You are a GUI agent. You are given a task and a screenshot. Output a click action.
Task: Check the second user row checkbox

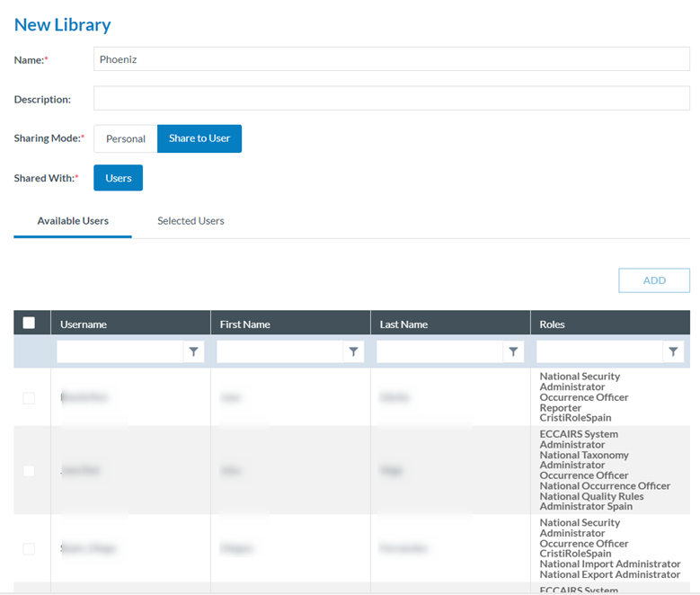pos(29,470)
